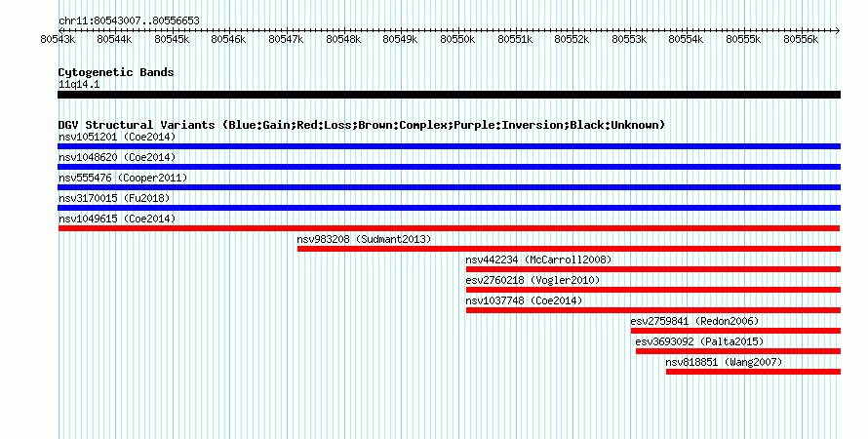868x439 pixels.
Task: Select the red loss bar for esv2759841
Action: tap(735, 331)
